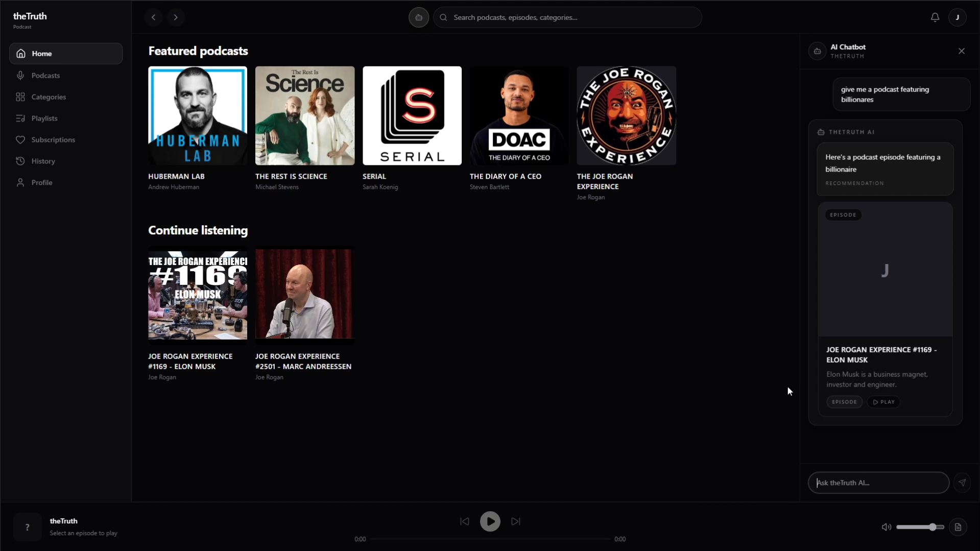Viewport: 980px width, 551px height.
Task: Open The Joe Rogan Experience logo cover
Action: click(627, 115)
